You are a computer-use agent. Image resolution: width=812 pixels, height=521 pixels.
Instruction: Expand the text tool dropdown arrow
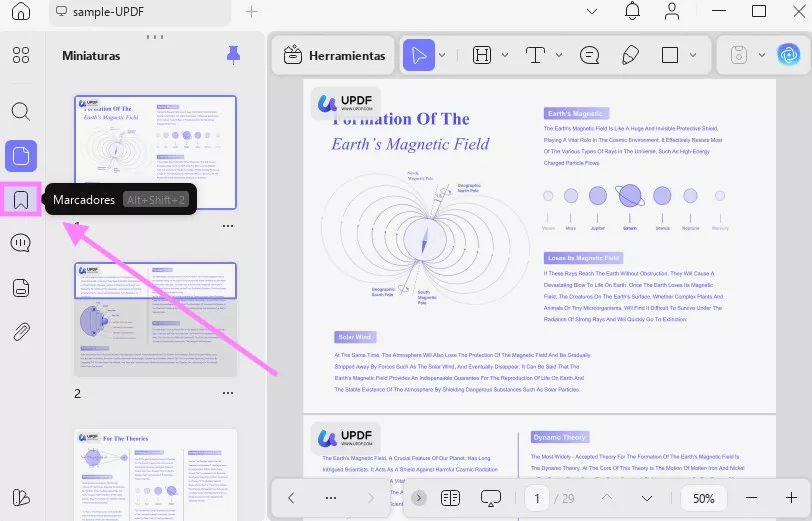(559, 55)
